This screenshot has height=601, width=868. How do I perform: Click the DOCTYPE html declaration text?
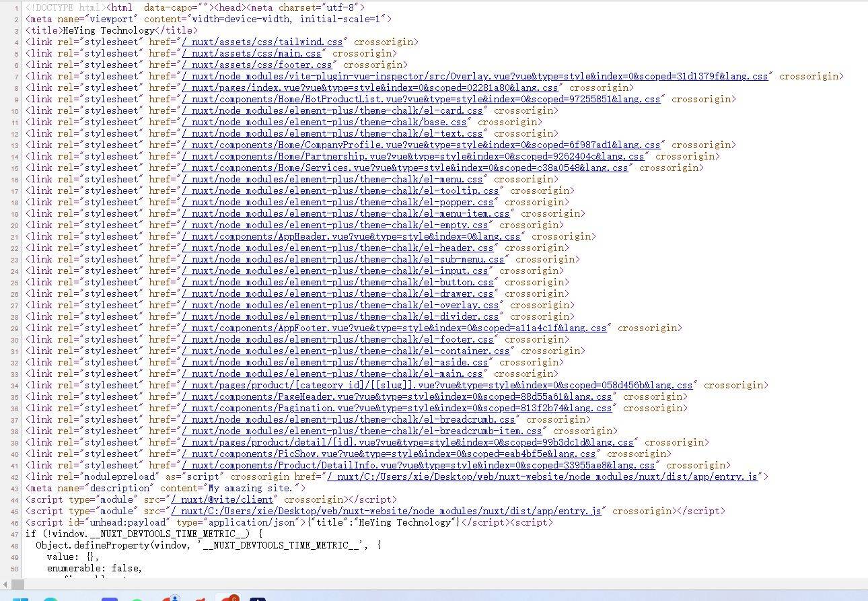[65, 7]
